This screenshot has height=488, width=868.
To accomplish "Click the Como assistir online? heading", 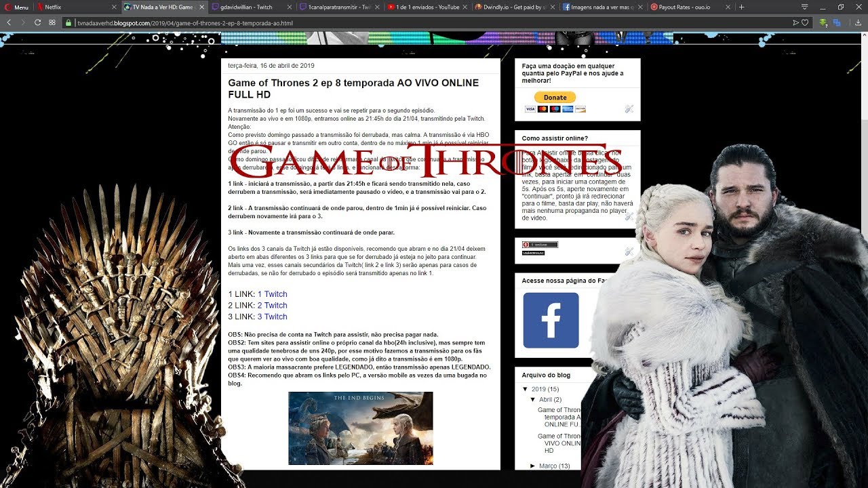I will click(555, 138).
